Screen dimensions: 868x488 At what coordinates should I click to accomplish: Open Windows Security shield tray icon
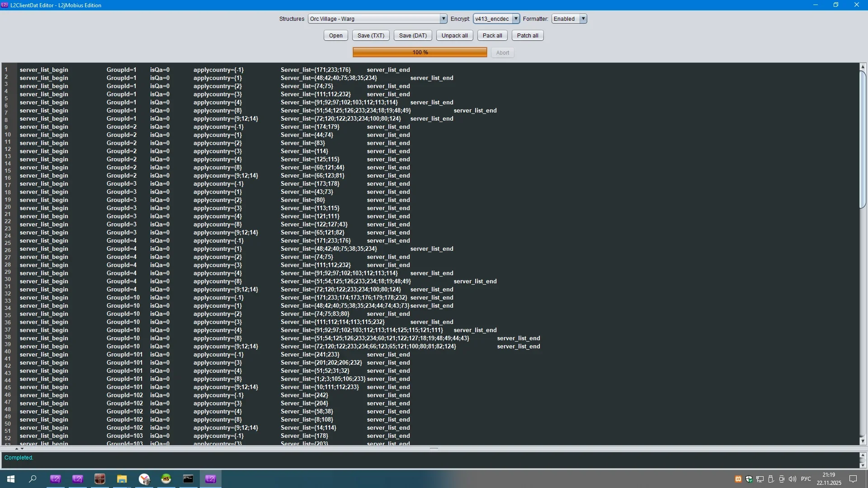(749, 479)
